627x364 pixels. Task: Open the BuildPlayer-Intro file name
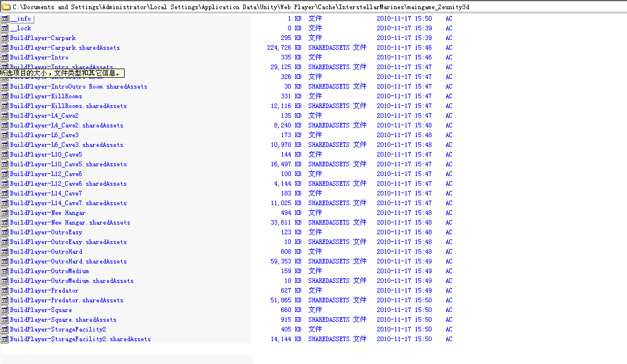[x=39, y=57]
